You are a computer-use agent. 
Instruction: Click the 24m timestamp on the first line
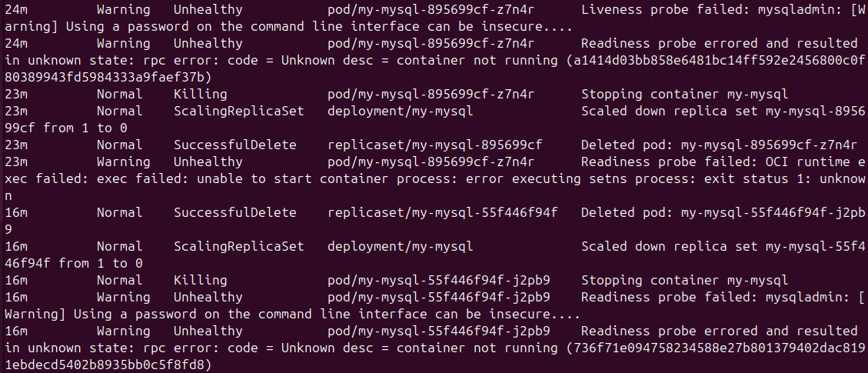[x=16, y=10]
